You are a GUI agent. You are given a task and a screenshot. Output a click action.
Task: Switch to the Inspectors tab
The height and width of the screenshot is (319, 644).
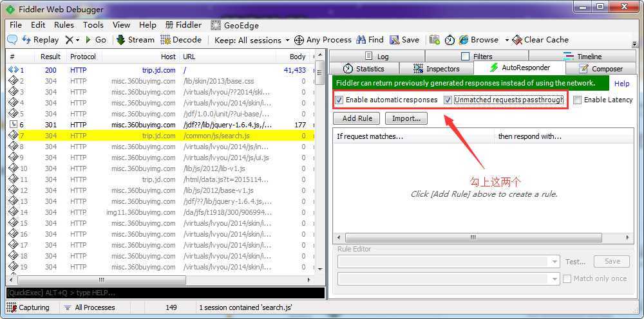pyautogui.click(x=436, y=68)
